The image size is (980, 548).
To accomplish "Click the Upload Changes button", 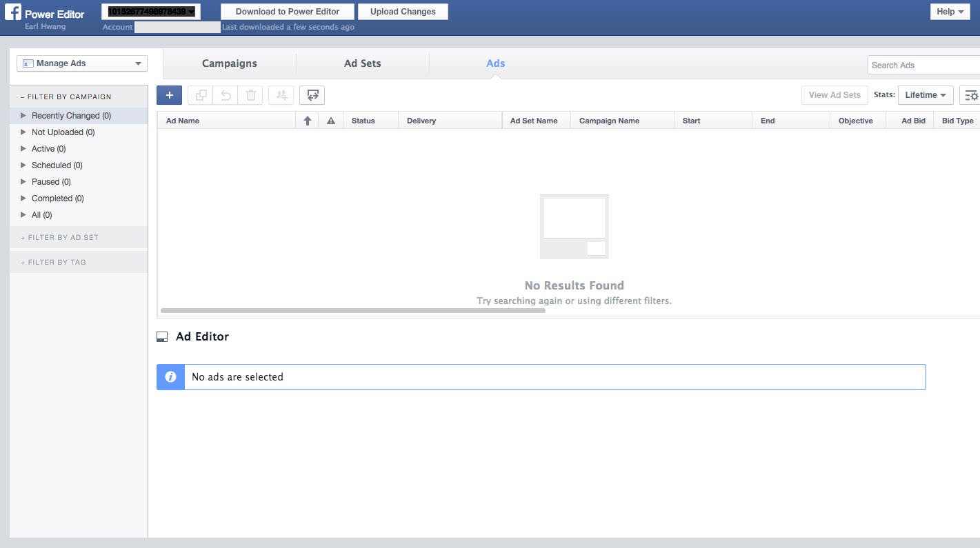I will coord(403,12).
